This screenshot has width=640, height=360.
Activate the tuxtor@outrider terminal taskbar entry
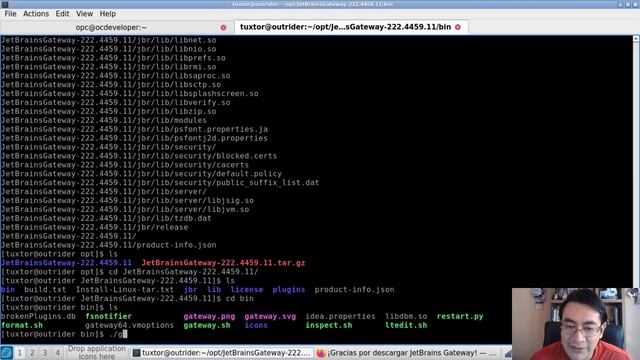(222, 353)
